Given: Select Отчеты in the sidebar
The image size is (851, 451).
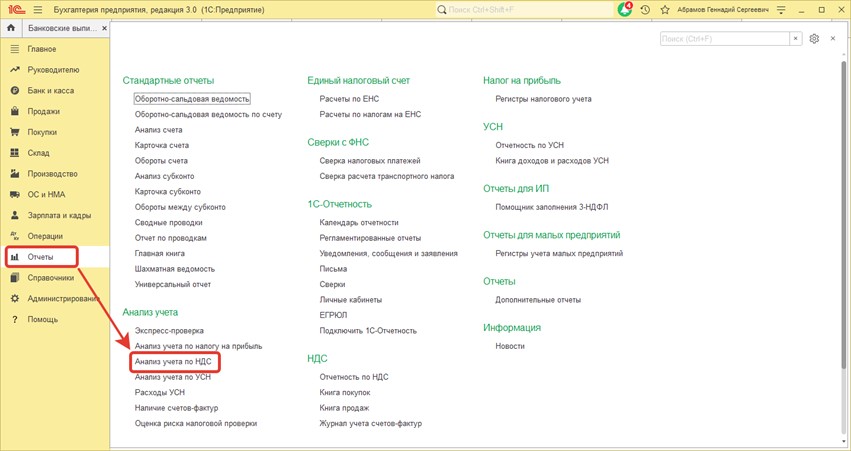Looking at the screenshot, I should pyautogui.click(x=41, y=257).
